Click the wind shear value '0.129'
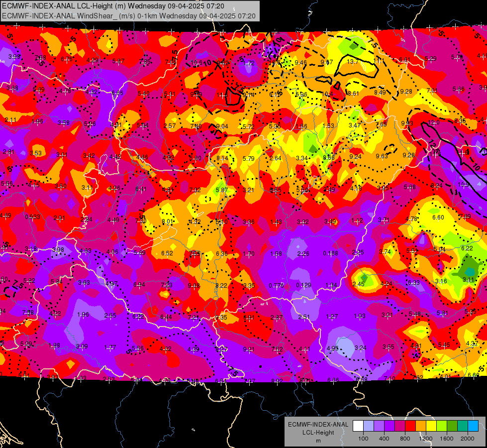Image resolution: width=487 pixels, height=448 pixels. (303, 285)
